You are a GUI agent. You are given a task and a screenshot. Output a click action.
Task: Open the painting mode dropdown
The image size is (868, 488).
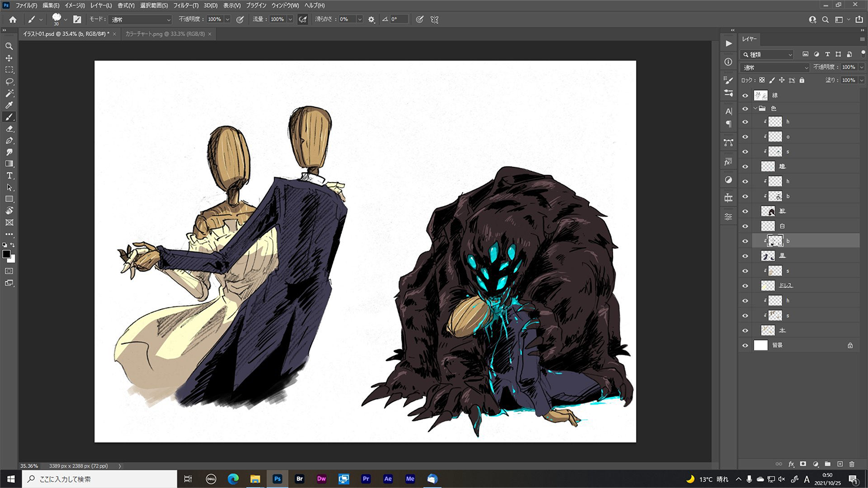[140, 19]
